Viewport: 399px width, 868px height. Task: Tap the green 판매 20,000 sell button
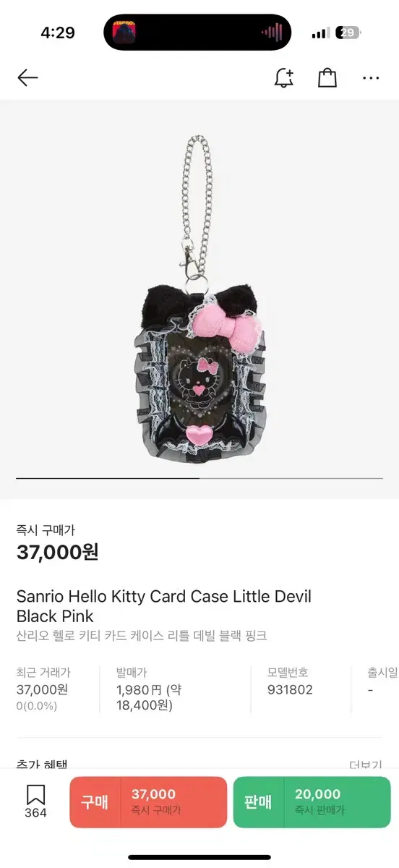coord(312,802)
